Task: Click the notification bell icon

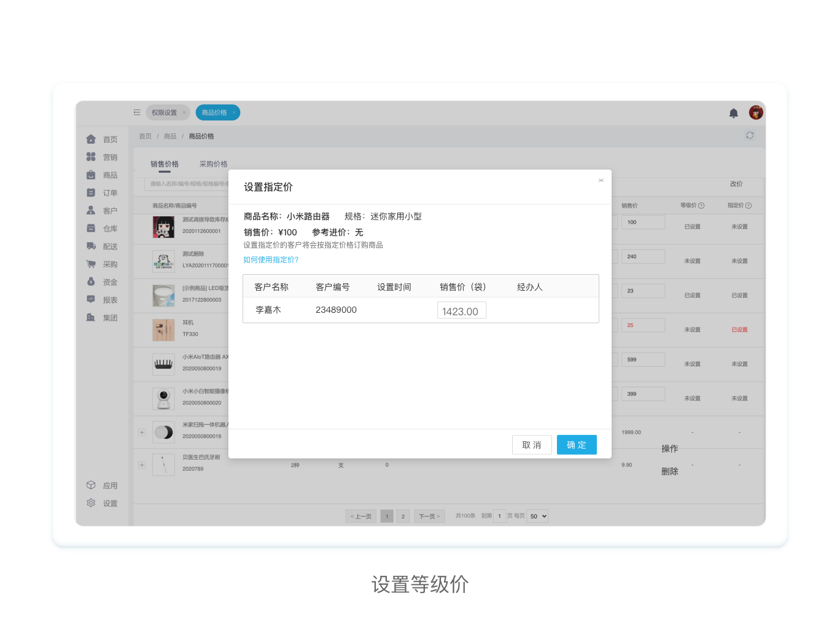Action: tap(733, 113)
